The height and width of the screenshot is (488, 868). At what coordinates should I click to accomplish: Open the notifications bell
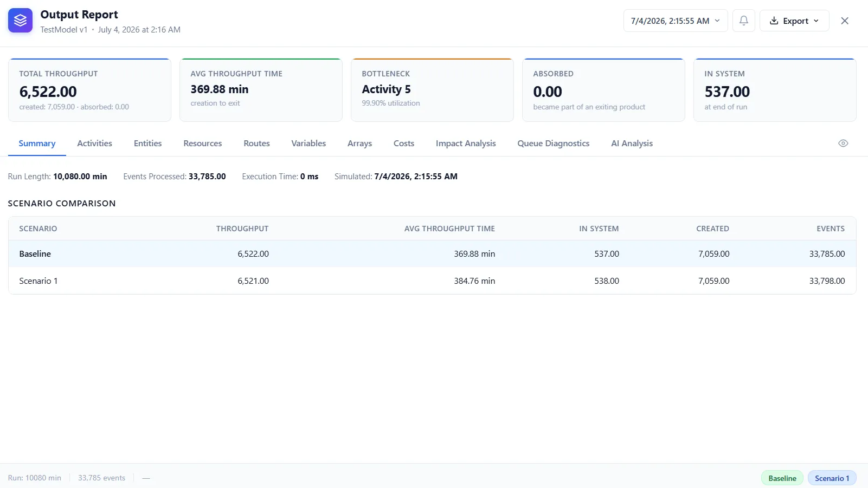click(744, 21)
